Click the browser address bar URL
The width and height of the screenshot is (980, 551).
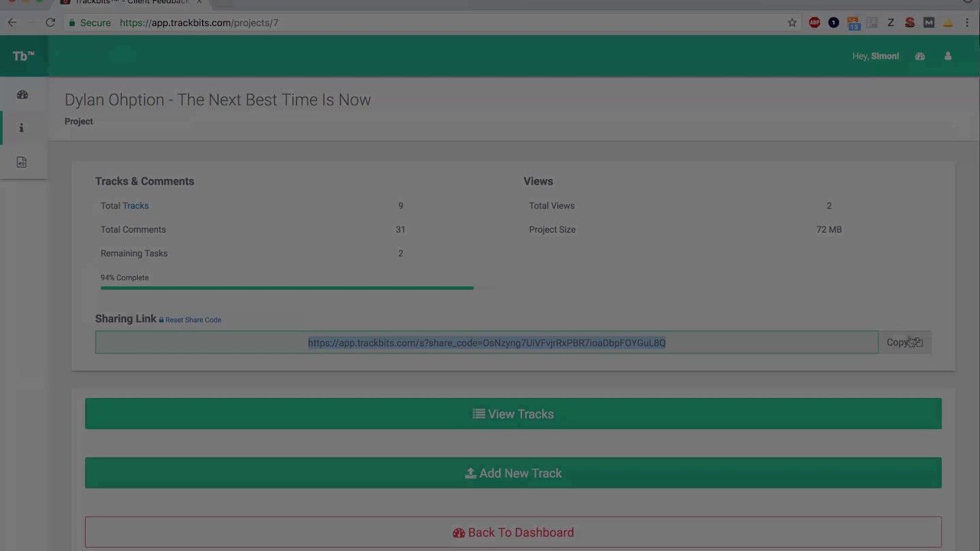[199, 23]
